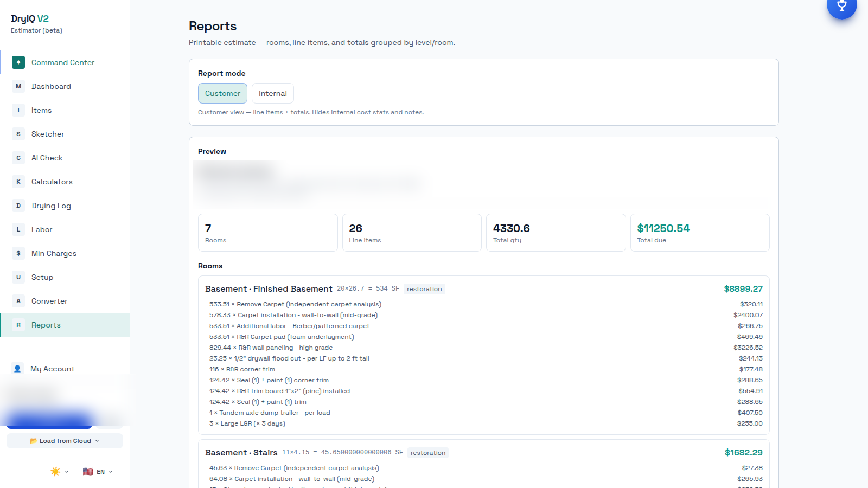The width and height of the screenshot is (868, 488).
Task: Open the Command Center menu item
Action: tap(65, 62)
